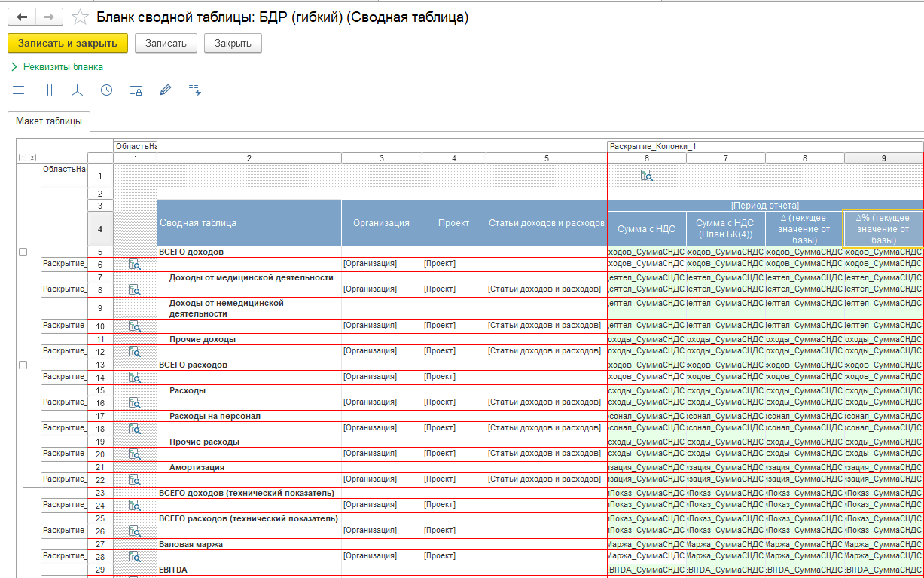924x578 pixels.
Task: Click the magnifier icon in row 6
Action: tap(135, 265)
